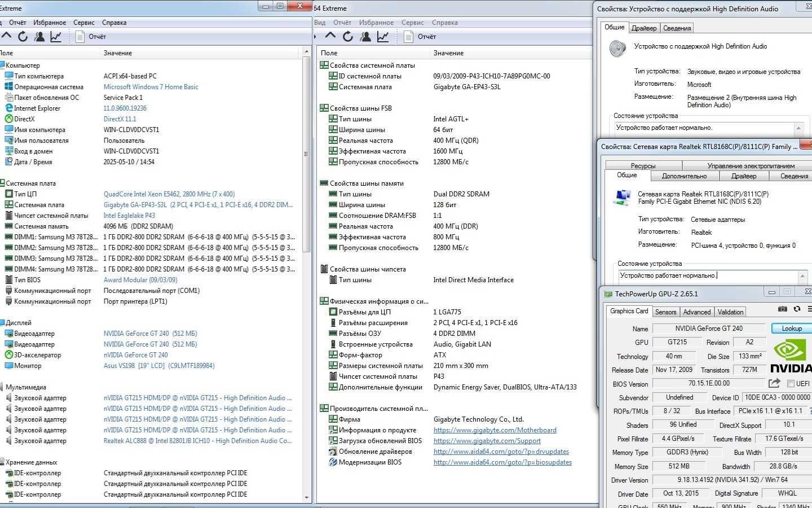
Task: Click the BIOS export arrow icon in GPU-Z
Action: pyautogui.click(x=775, y=383)
